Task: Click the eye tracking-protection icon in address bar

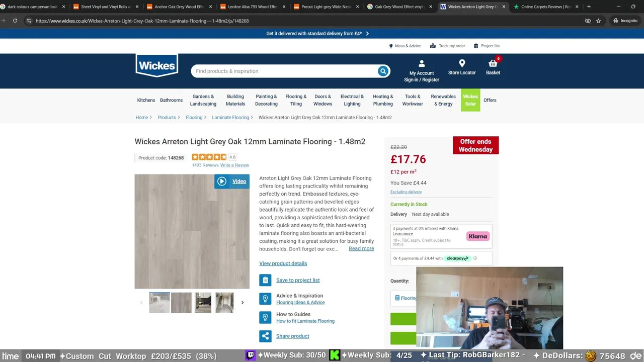Action: click(x=587, y=21)
